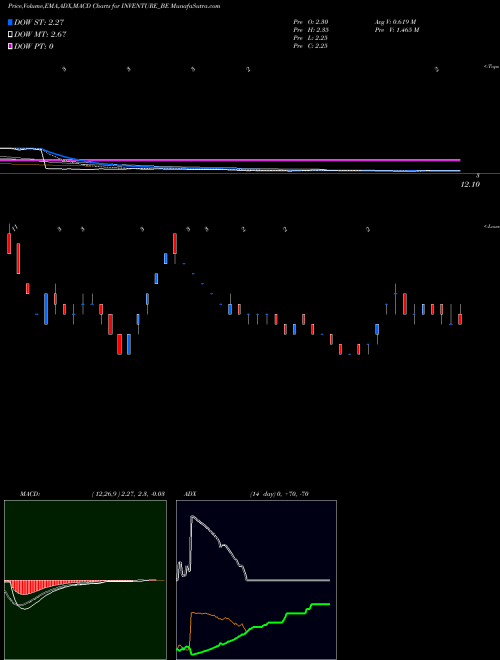Viewport: 500px width, 660px height.
Task: Click the white DOW MT legend swatch
Action: coord(10,34)
